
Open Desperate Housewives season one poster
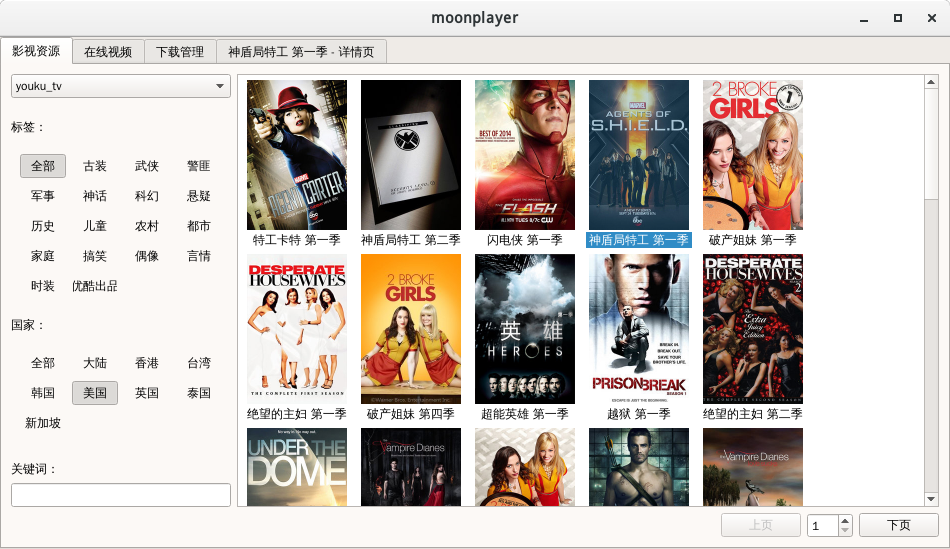tap(297, 329)
